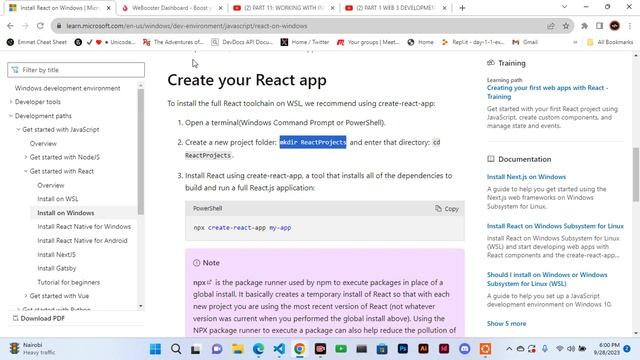640x360 pixels.
Task: Reload the page with the refresh icon
Action: pyautogui.click(x=40, y=26)
